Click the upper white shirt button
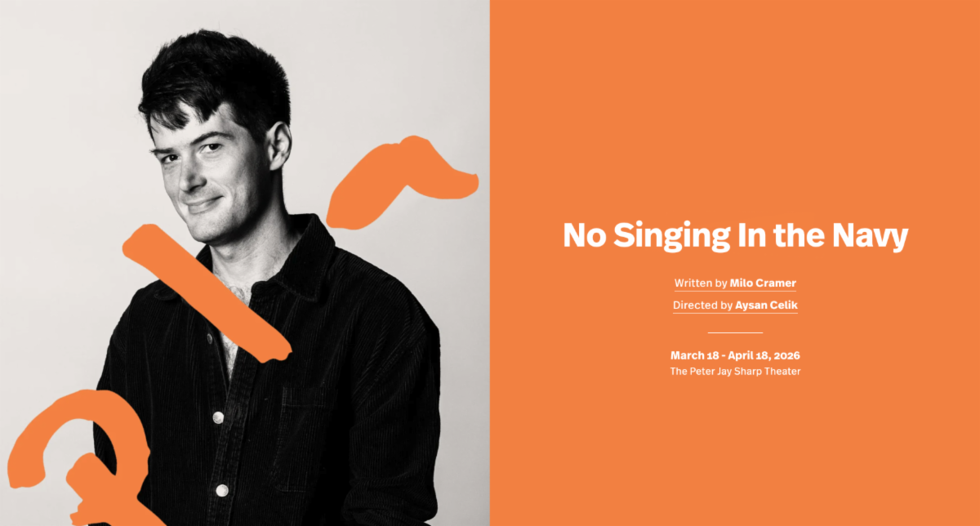980x526 pixels. tap(218, 417)
